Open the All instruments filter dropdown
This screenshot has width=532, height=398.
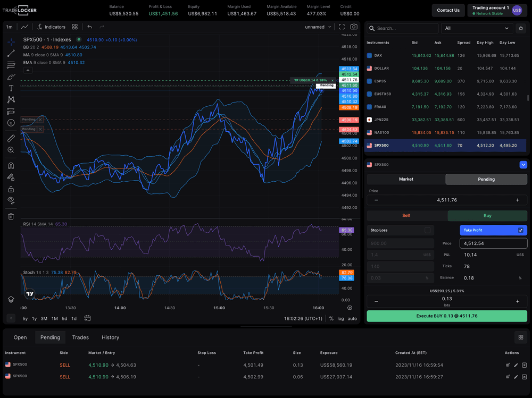[x=477, y=28]
